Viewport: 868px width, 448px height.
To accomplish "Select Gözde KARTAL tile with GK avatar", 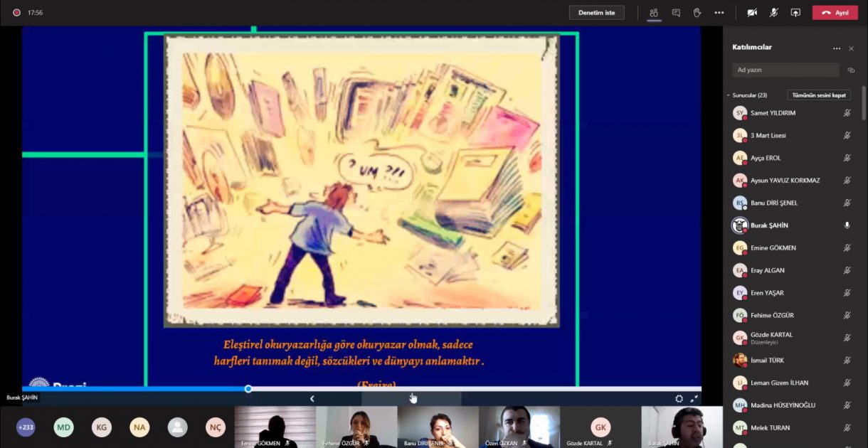I will (x=600, y=427).
